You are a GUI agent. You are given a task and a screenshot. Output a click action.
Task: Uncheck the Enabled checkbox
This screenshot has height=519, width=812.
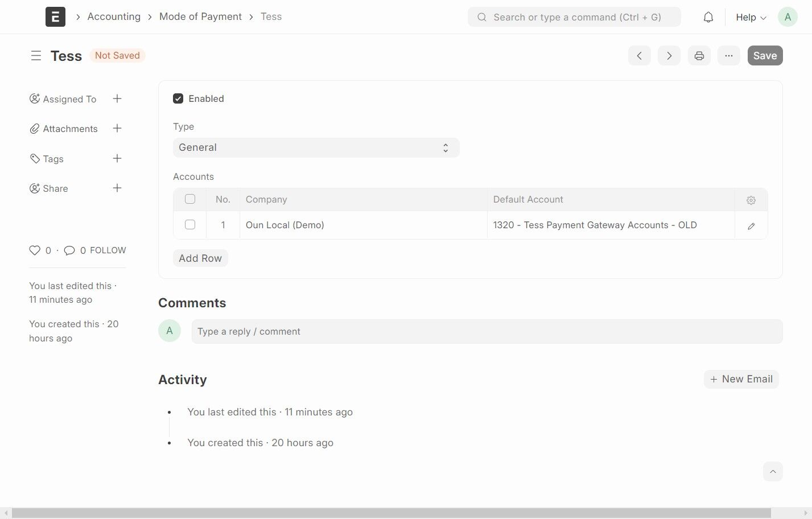(x=178, y=98)
